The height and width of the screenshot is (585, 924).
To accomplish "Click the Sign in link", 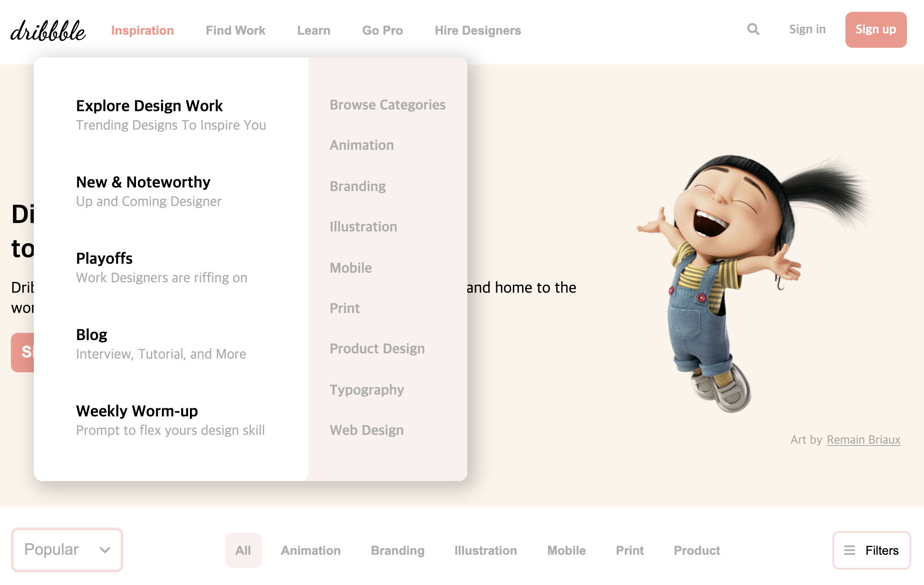I will click(x=807, y=29).
